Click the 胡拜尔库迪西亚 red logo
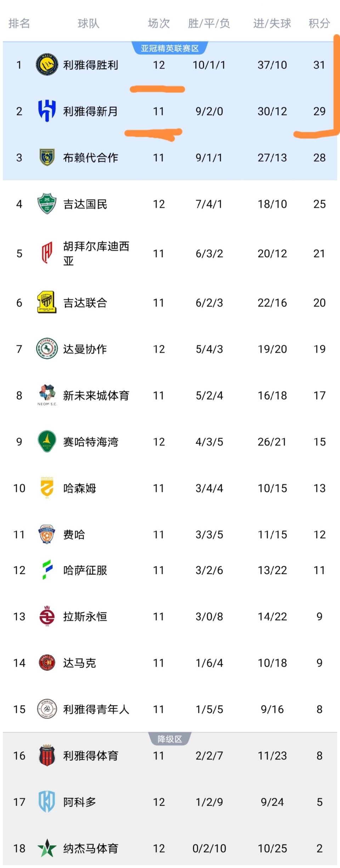 click(x=47, y=253)
